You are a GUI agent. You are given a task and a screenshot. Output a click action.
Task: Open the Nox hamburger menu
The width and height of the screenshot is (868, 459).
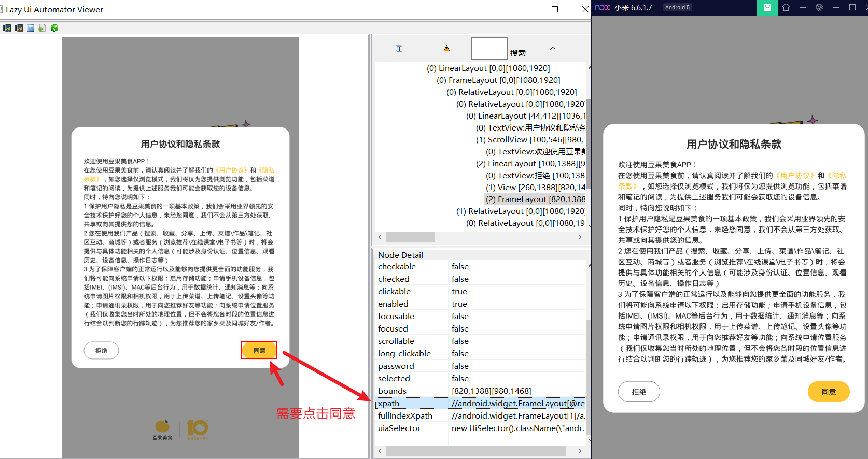point(803,7)
